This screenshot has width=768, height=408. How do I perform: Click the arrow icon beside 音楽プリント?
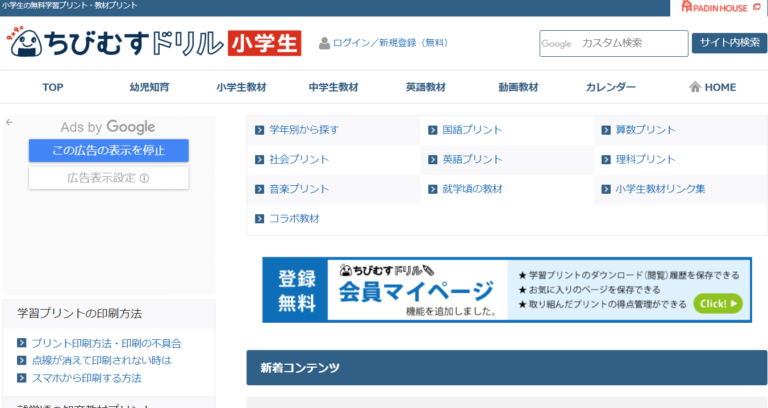260,189
